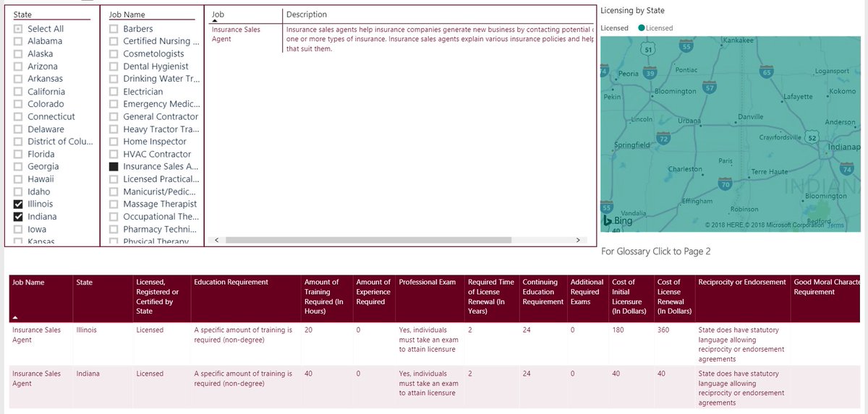
Task: Click the teal Licensed legend dot
Action: (641, 28)
